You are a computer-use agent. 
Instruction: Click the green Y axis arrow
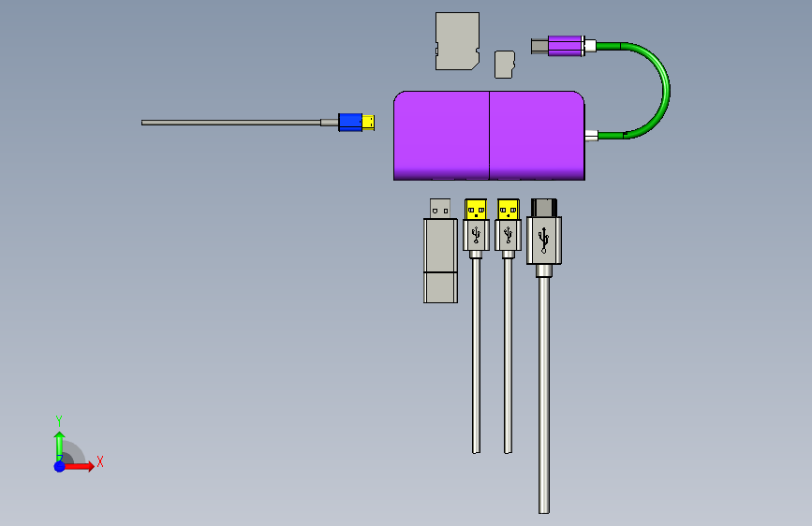[x=60, y=446]
